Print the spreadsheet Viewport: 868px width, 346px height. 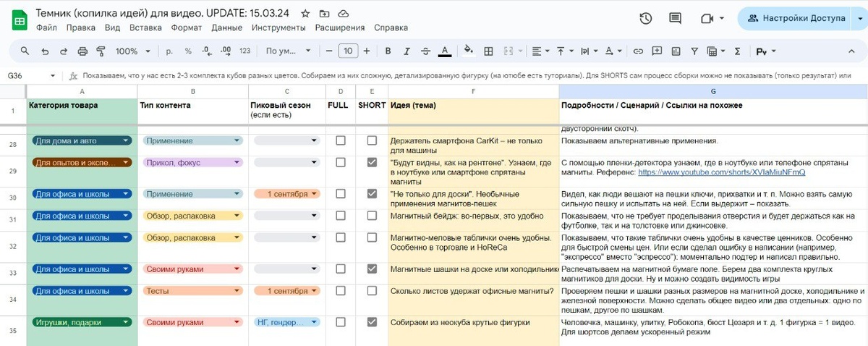pyautogui.click(x=82, y=51)
